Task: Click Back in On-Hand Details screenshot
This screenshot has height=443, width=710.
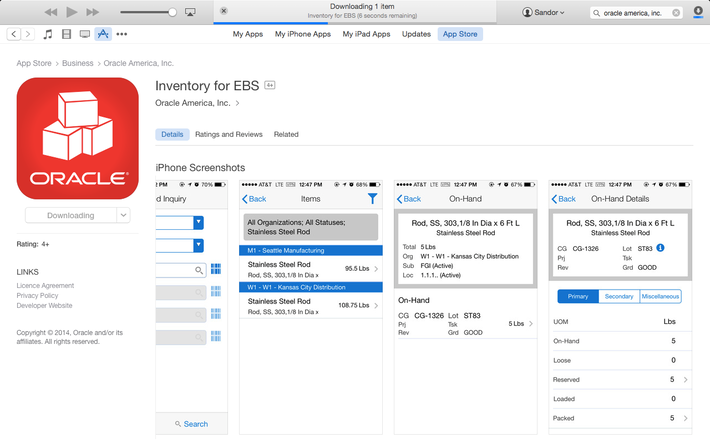Action: click(563, 199)
